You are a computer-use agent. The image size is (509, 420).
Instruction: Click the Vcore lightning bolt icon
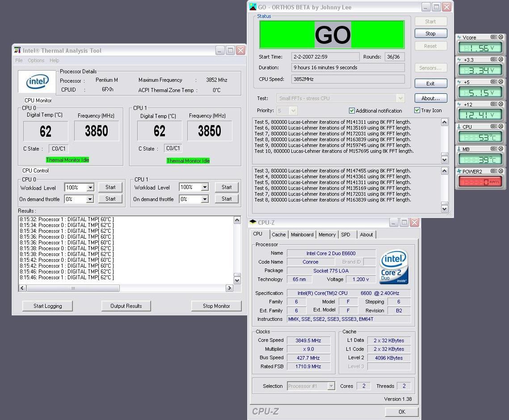coord(459,38)
